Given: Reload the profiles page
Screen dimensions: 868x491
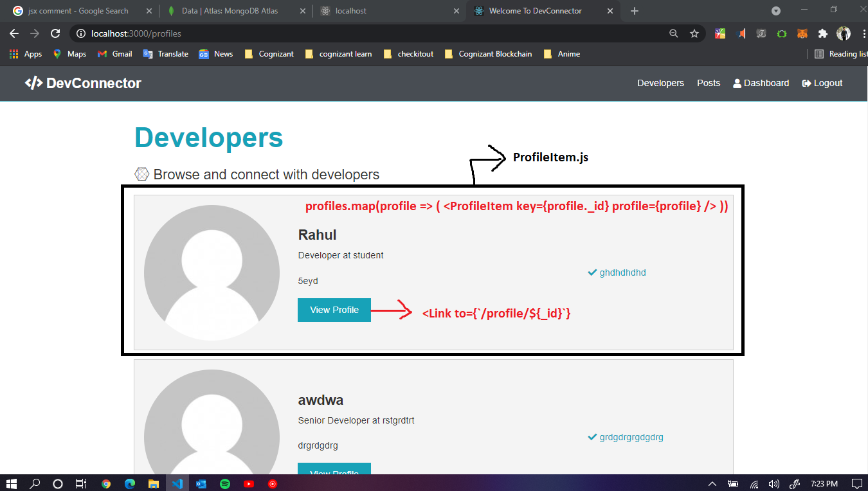Looking at the screenshot, I should tap(55, 33).
